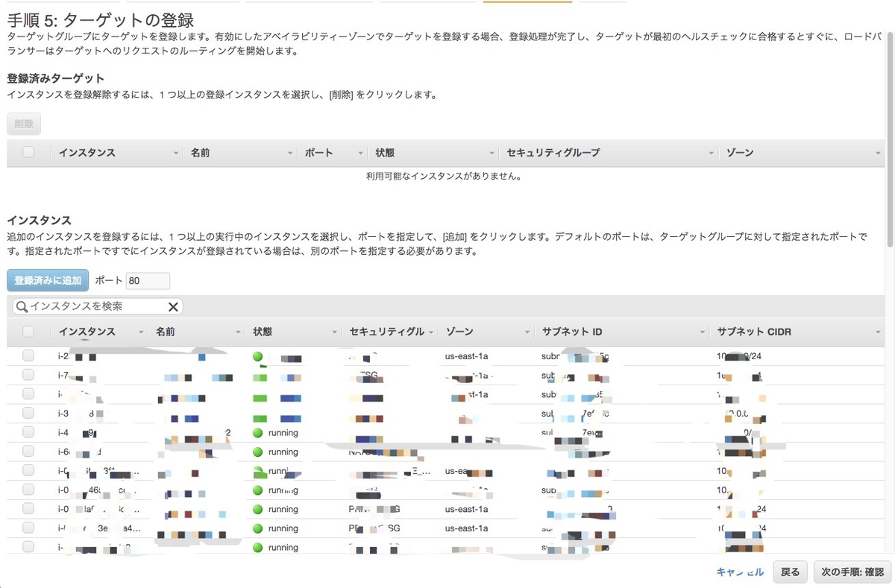Click the port input showing 80
895x588 pixels.
(147, 280)
